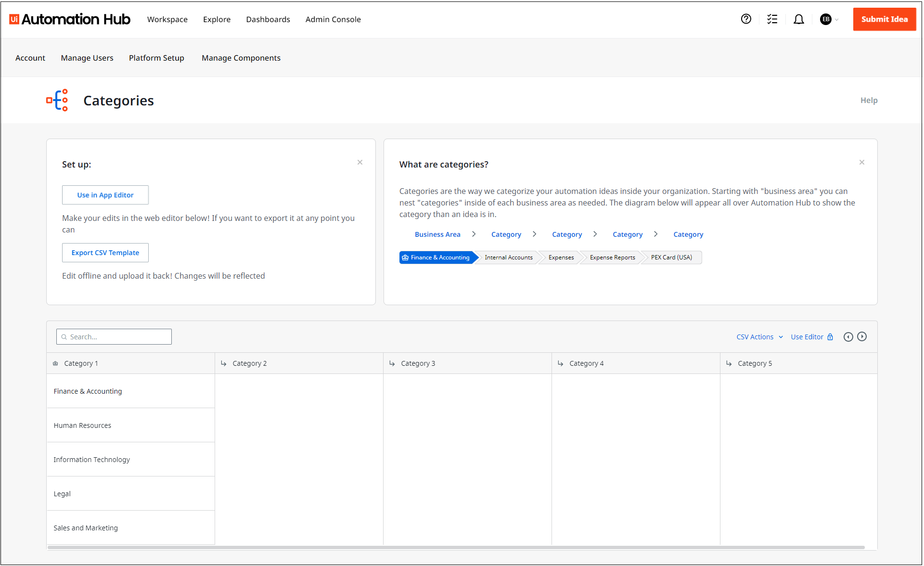The image size is (924, 566).
Task: Select the Human Resources row
Action: tap(131, 425)
